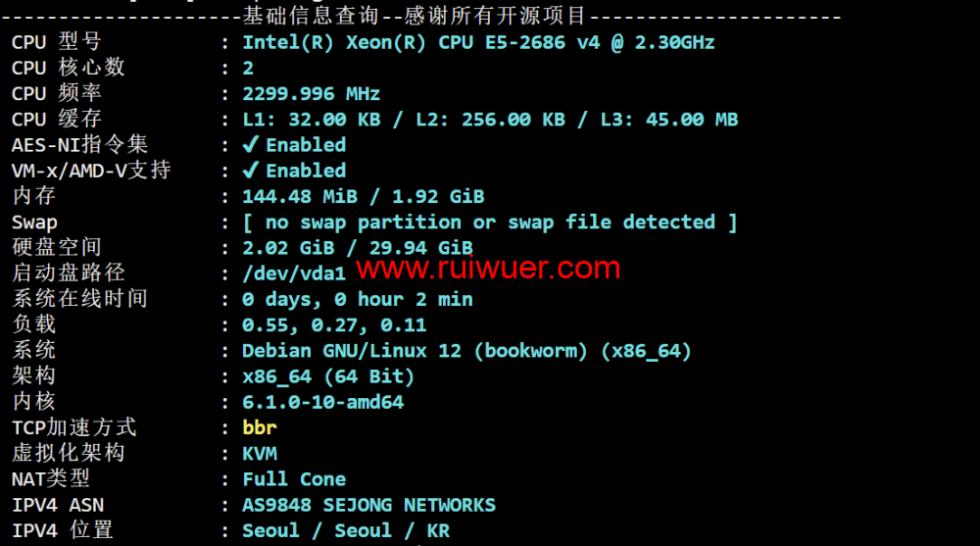Viewport: 980px width, 546px height.
Task: Click the uptime 0 days 2 min text
Action: coord(358,300)
